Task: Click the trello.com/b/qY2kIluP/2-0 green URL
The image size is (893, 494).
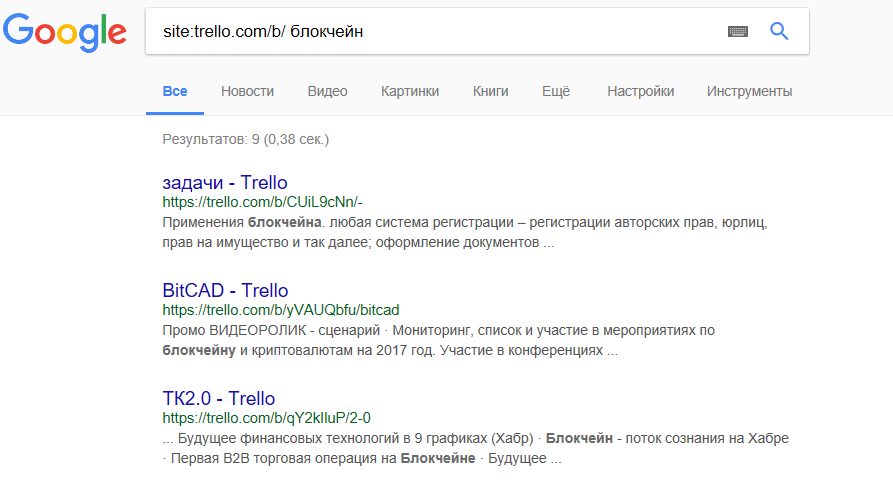Action: tap(266, 417)
